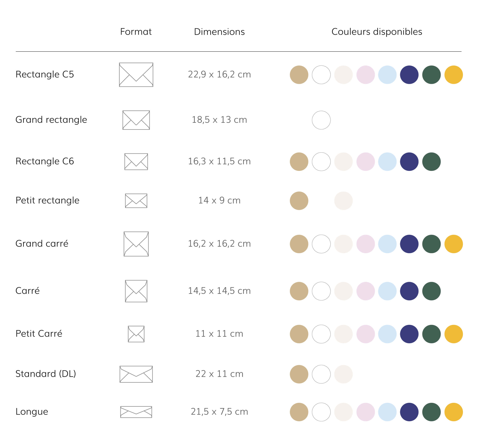Click the Rectangle C6 envelope icon
This screenshot has height=448, width=479.
click(136, 162)
